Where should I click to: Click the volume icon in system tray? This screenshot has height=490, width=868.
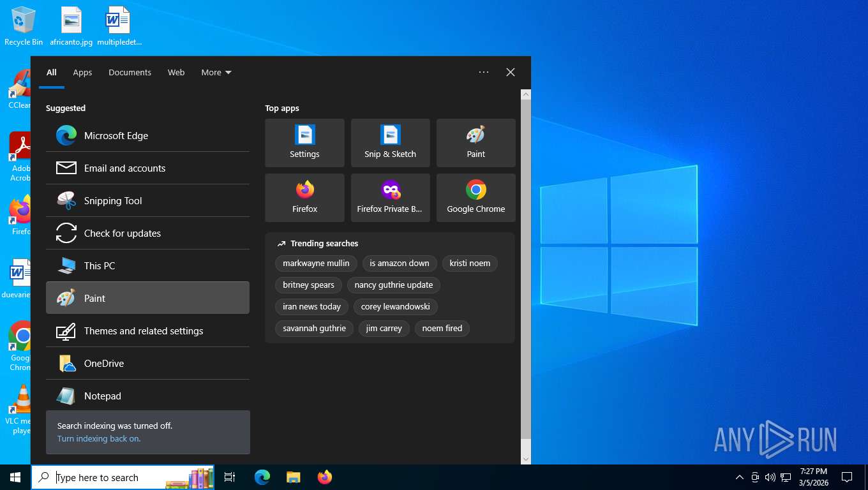[x=770, y=477]
